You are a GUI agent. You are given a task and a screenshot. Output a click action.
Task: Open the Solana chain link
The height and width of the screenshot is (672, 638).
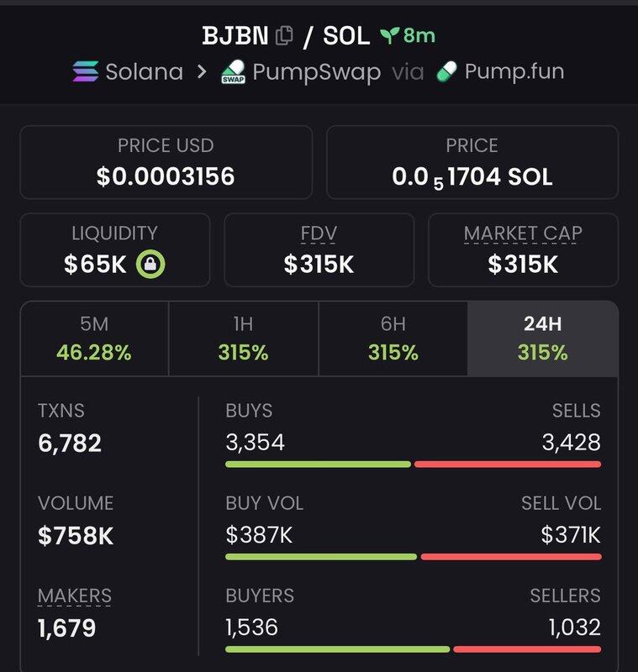(144, 71)
